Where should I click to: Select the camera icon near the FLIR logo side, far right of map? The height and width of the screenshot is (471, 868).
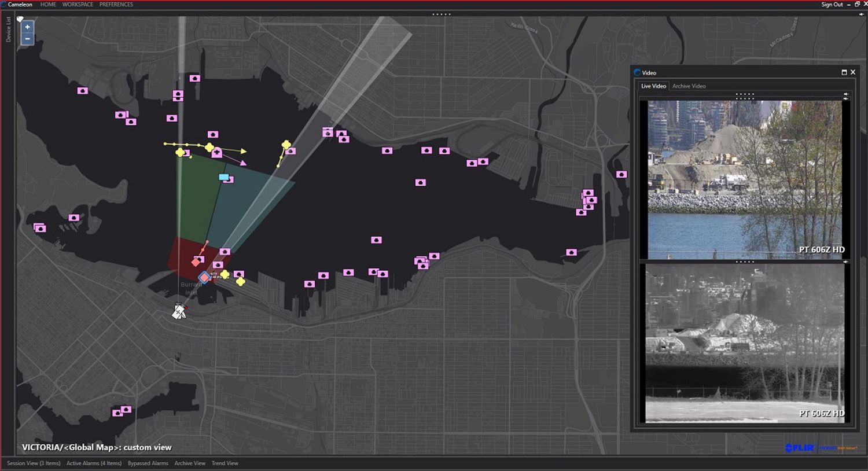pos(621,174)
